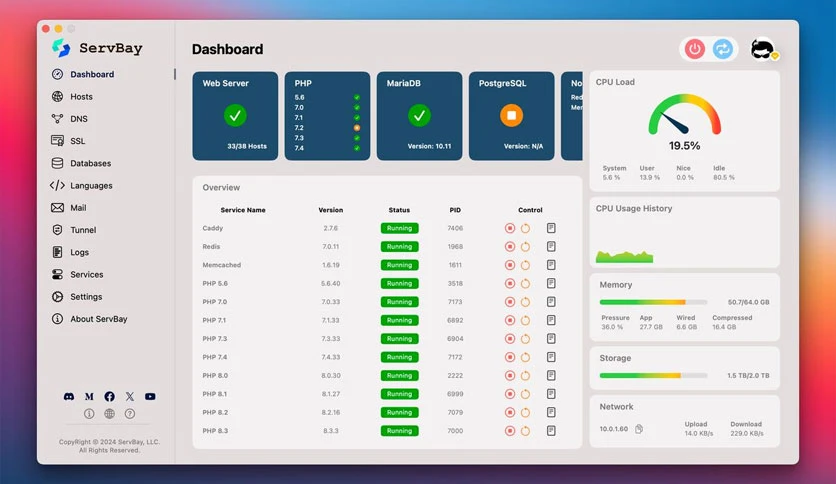This screenshot has height=484, width=836.
Task: Open the PHP 8.0 log icon
Action: (551, 375)
